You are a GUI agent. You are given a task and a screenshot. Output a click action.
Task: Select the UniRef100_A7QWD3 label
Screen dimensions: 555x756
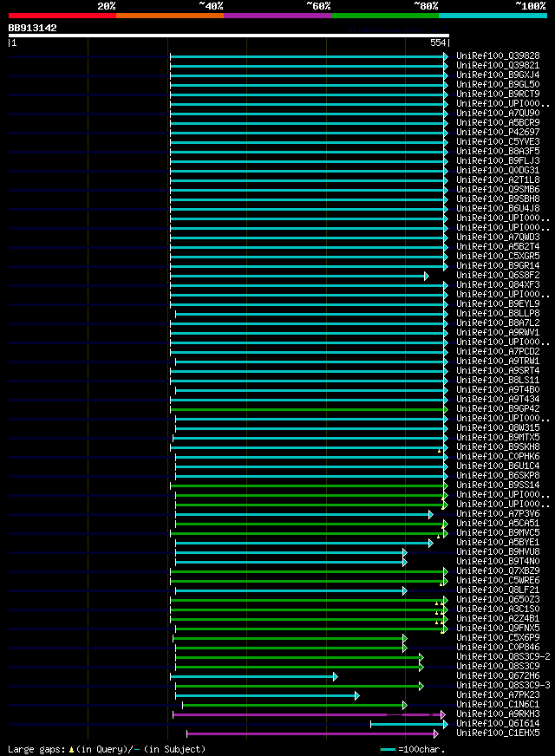(x=498, y=238)
